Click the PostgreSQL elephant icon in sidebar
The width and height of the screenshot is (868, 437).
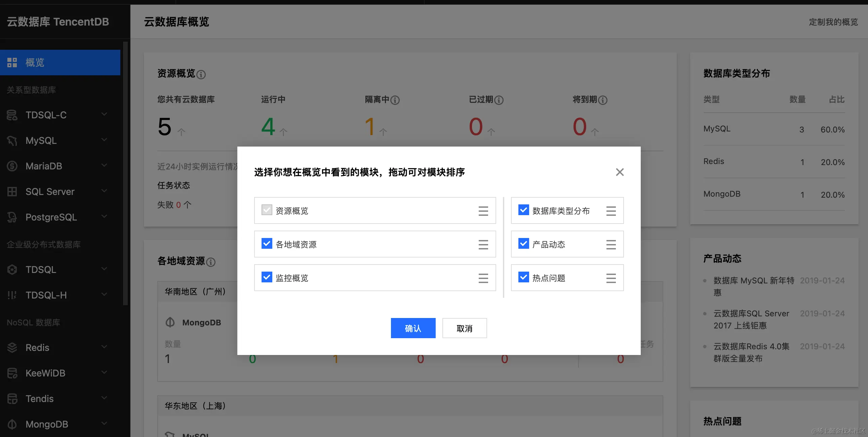(x=12, y=217)
